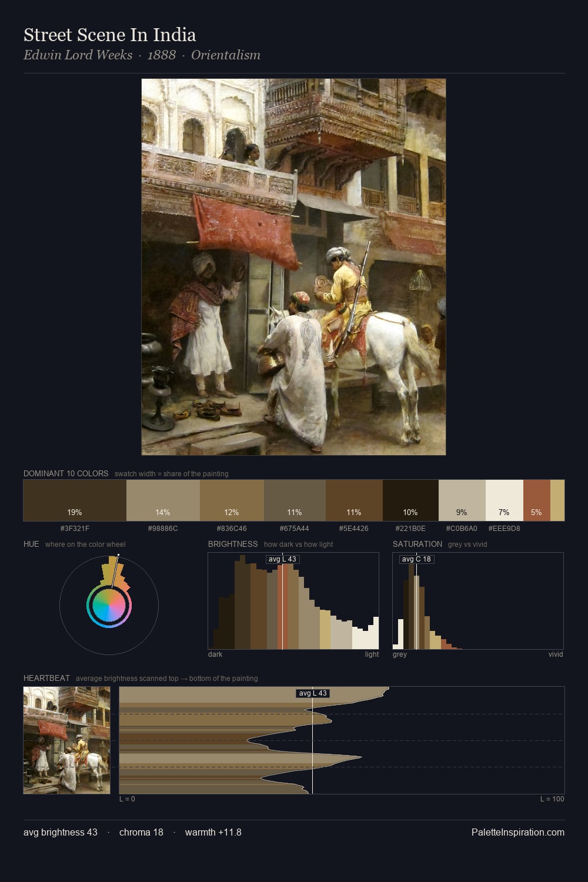The height and width of the screenshot is (882, 588).
Task: Click the 'where on the color wheel' caption
Action: click(85, 544)
